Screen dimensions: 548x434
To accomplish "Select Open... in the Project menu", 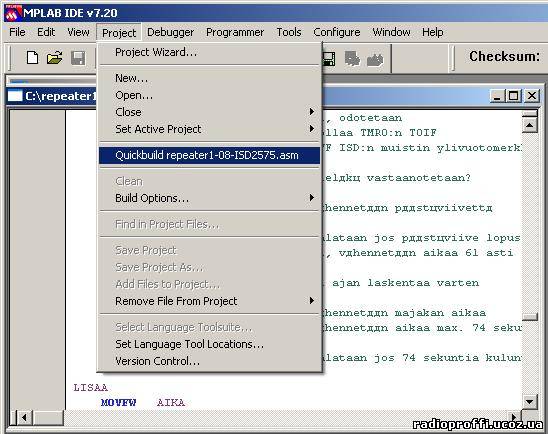I will tap(209, 95).
